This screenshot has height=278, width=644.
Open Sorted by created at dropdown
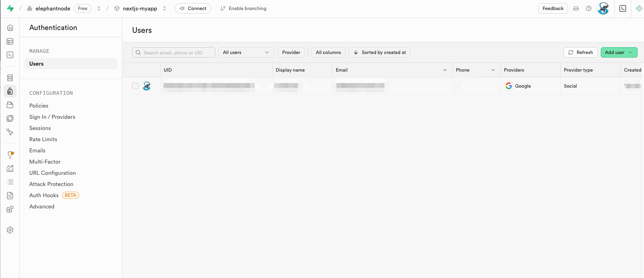click(x=379, y=52)
